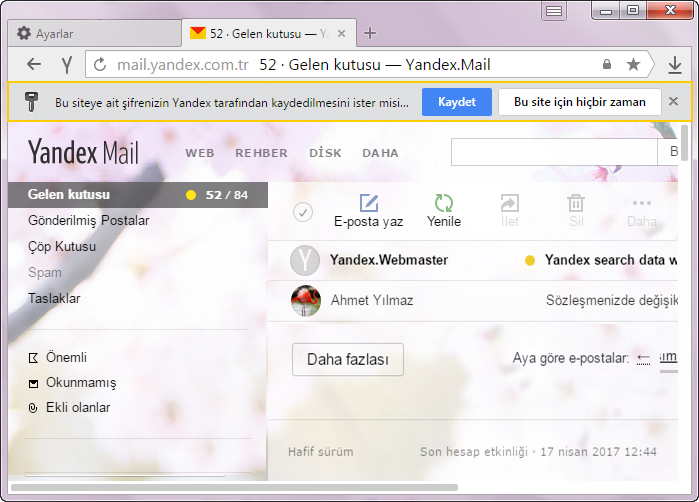Click the previous month arrow link
The width and height of the screenshot is (699, 502).
[x=643, y=358]
